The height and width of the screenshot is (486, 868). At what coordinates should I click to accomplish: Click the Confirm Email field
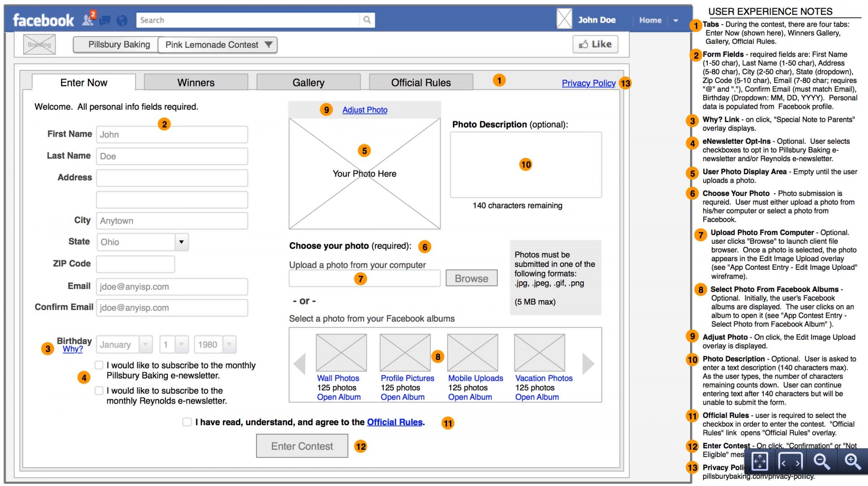pyautogui.click(x=172, y=308)
